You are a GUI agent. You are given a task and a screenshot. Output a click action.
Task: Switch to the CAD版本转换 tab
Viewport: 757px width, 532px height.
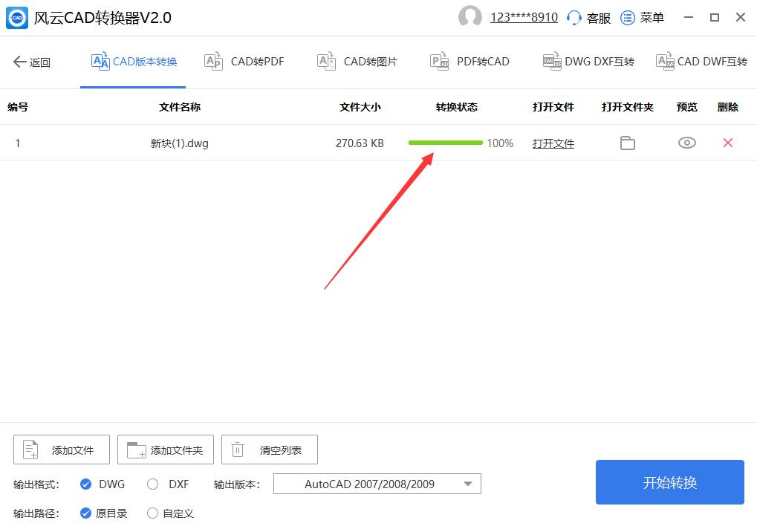coord(132,62)
